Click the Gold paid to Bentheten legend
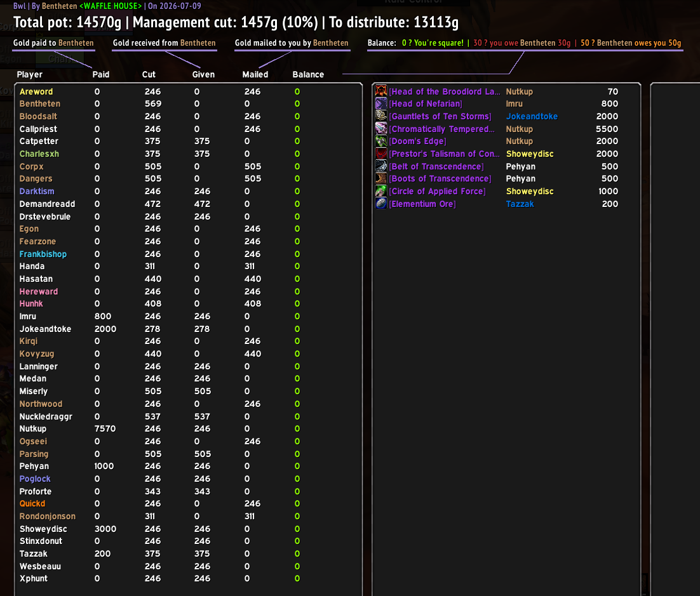This screenshot has width=700, height=596. point(53,43)
